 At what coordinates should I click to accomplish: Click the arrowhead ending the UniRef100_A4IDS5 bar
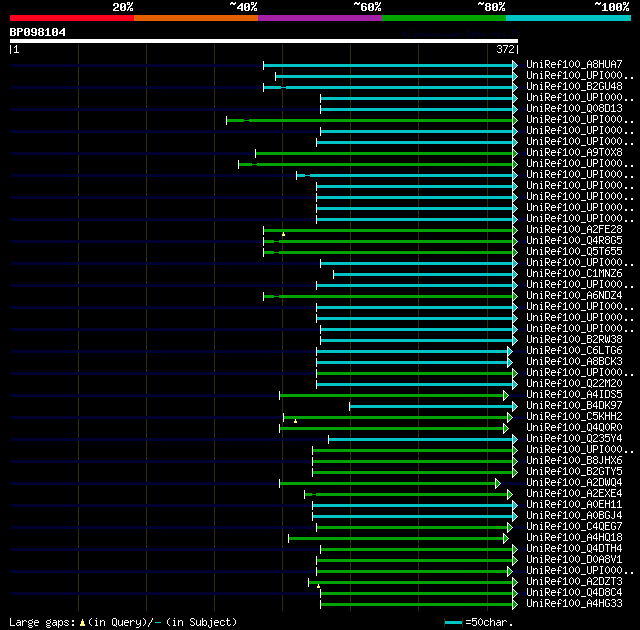(506, 396)
